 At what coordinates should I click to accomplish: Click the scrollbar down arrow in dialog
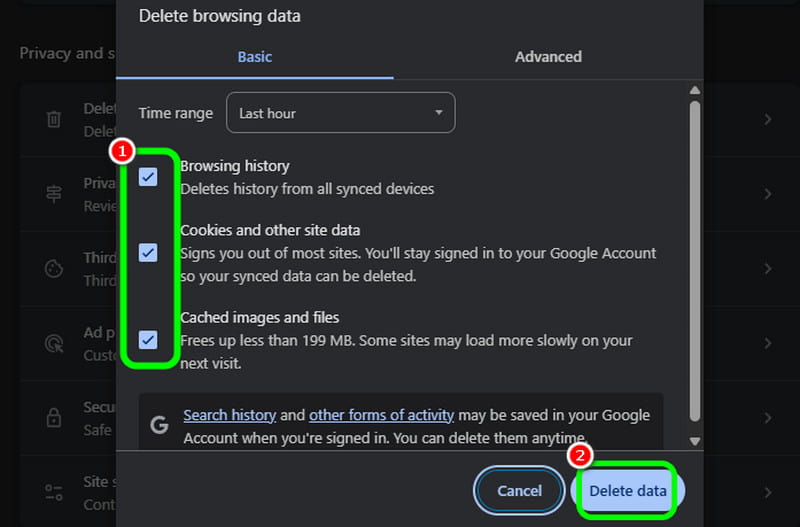(x=695, y=441)
